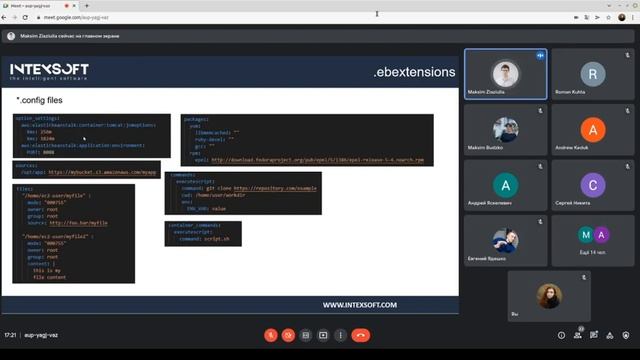Screen dimensions: 640x360
Task: Click muted mic icon on Сергей's tile
Action: [627, 166]
